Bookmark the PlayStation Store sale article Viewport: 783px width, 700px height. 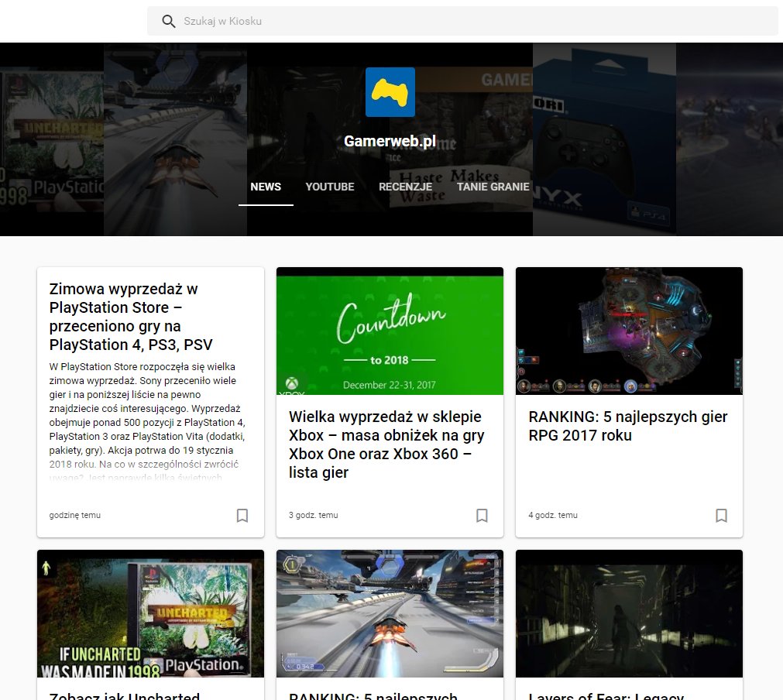coord(242,515)
